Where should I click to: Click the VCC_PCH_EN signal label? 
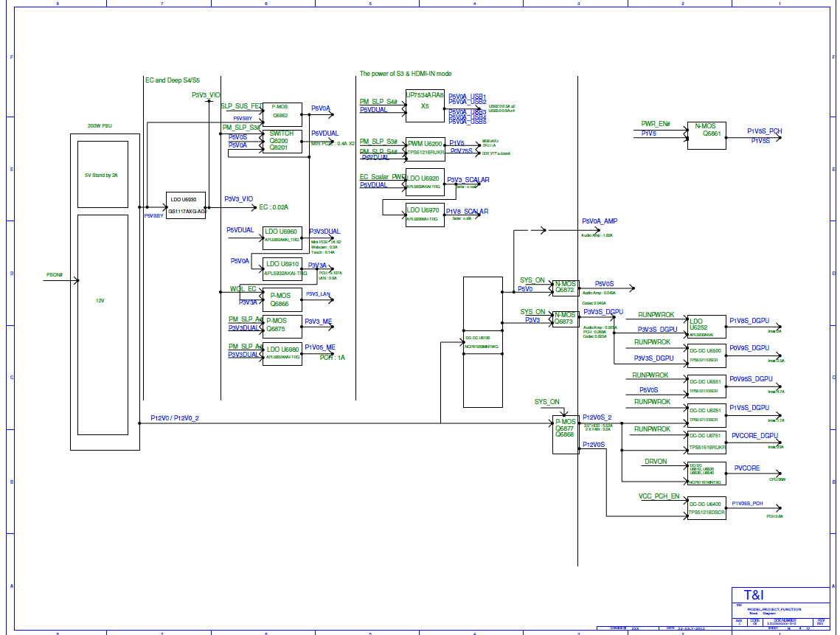[659, 496]
